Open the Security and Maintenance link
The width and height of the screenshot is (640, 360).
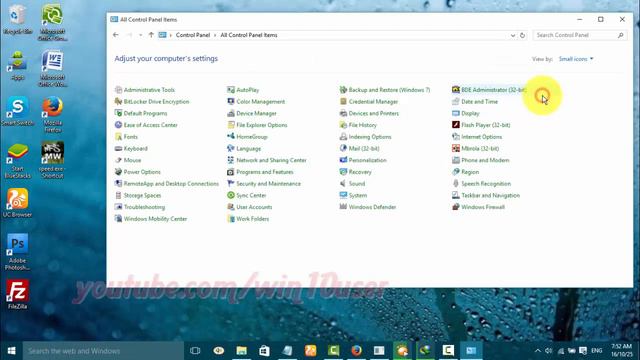point(269,184)
